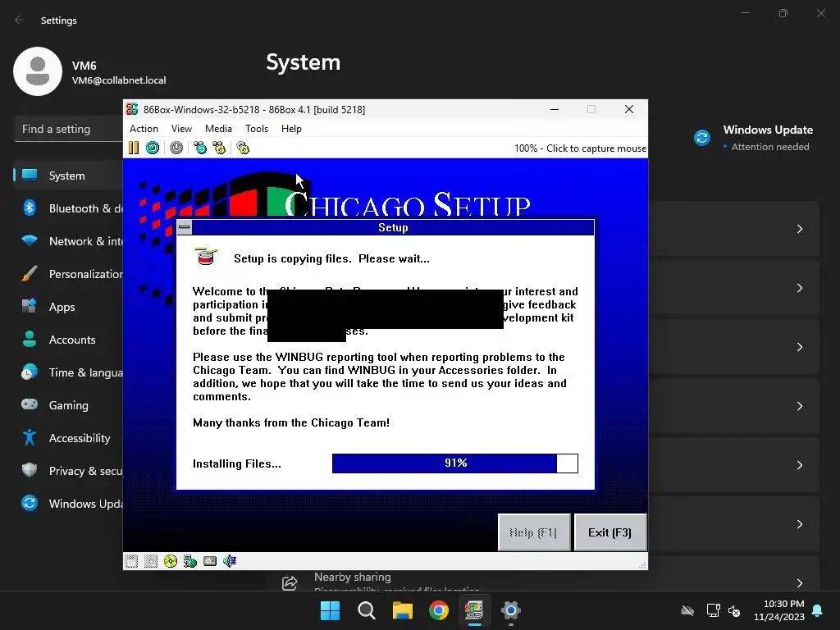This screenshot has height=630, width=840.
Task: Open Accounts in the Settings sidebar
Action: 68,340
